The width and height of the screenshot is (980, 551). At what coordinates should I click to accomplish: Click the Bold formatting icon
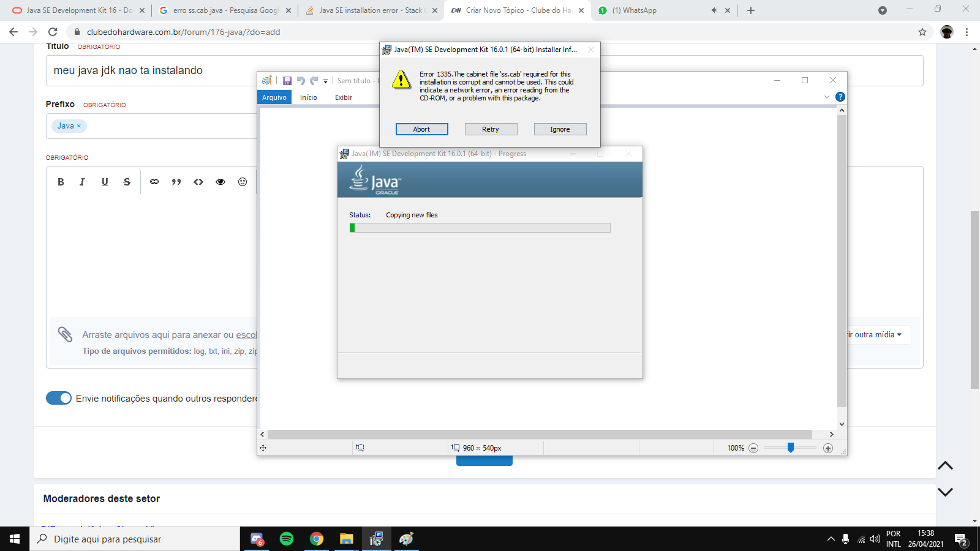tap(61, 182)
